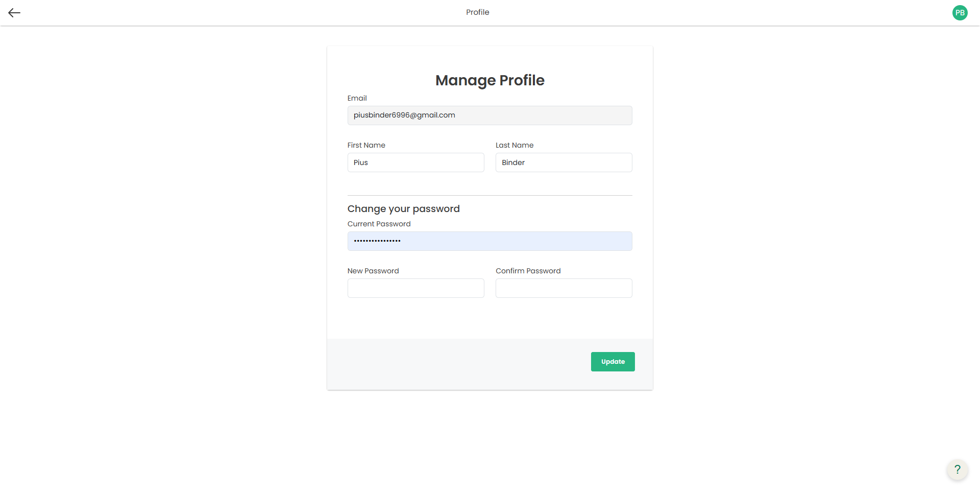Image resolution: width=980 pixels, height=492 pixels.
Task: Click the Change your password heading
Action: 404,209
